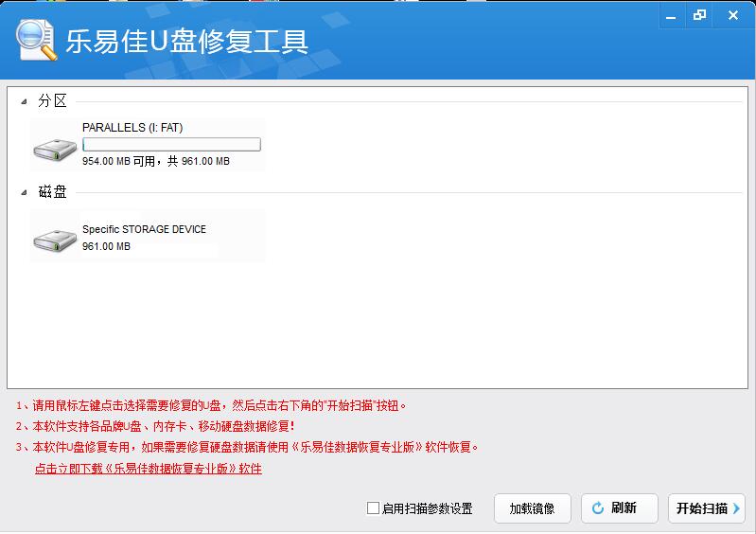Click the 磁盘 group header label
756x534 pixels.
click(x=52, y=192)
